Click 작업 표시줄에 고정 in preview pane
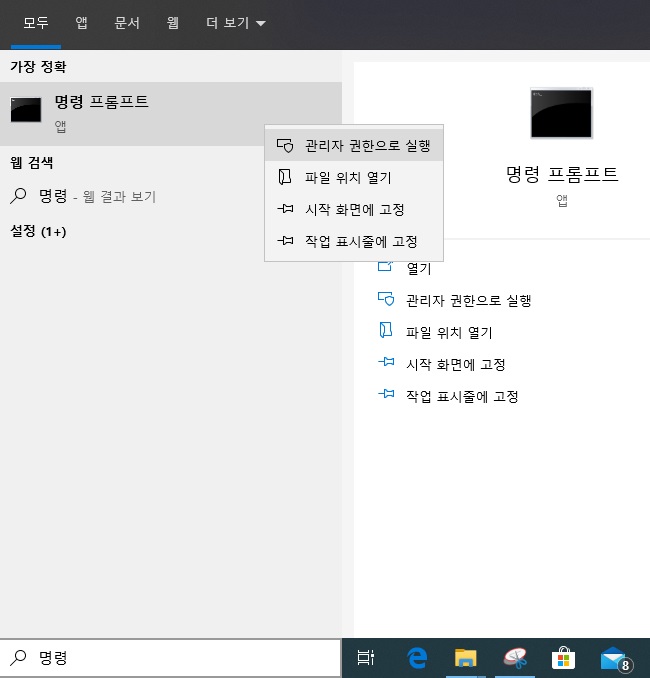Viewport: 650px width, 678px height. coord(462,397)
